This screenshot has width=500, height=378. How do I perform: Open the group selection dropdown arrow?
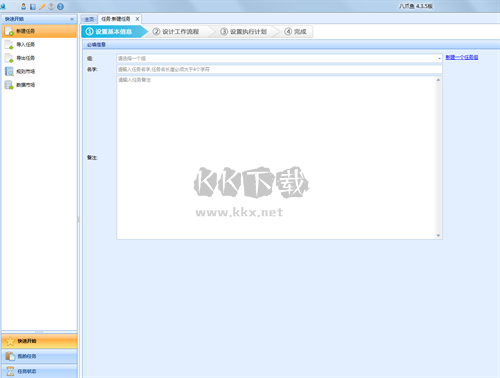click(439, 58)
